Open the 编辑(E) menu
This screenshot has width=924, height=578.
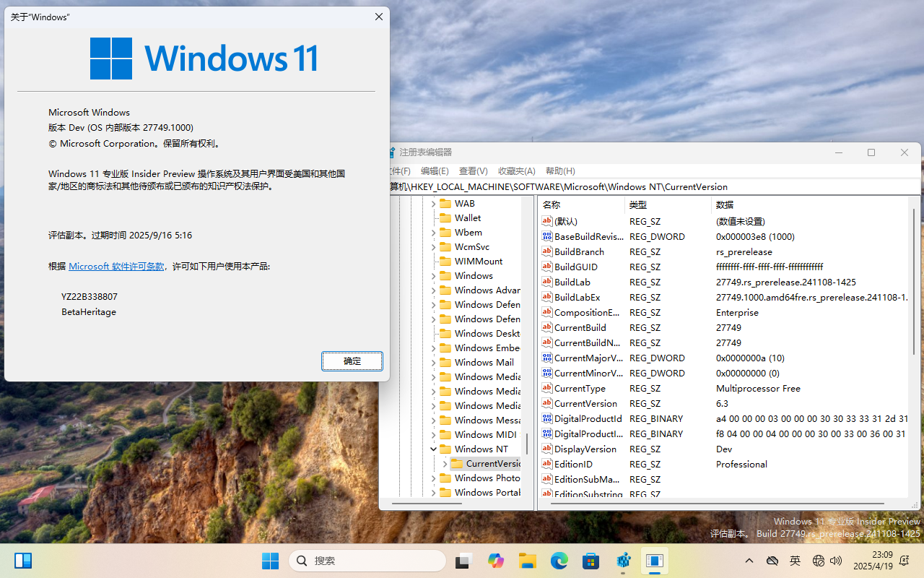click(435, 171)
